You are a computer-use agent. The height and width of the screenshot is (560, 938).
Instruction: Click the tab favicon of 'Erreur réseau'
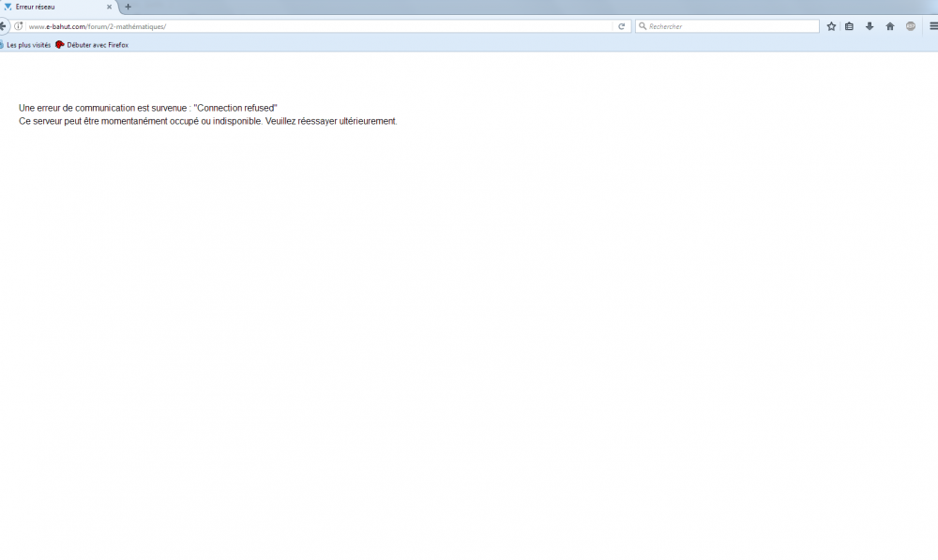[x=8, y=7]
